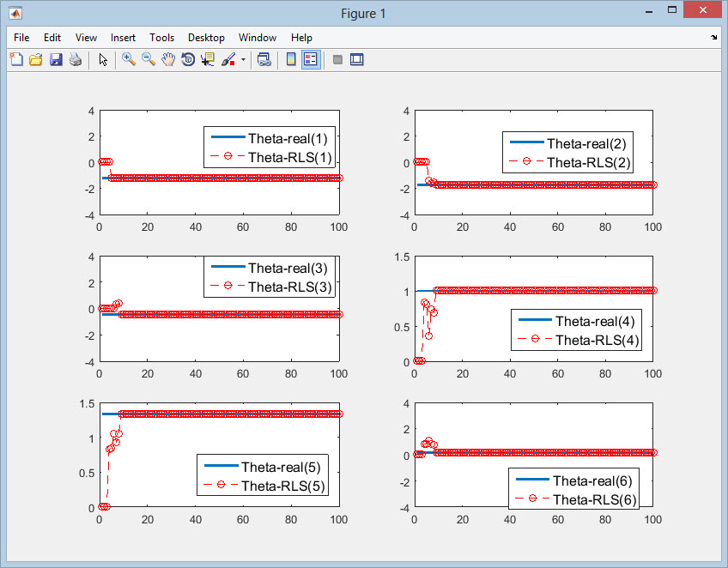The image size is (728, 568).
Task: Click the New Figure toolbar icon
Action: tap(16, 59)
